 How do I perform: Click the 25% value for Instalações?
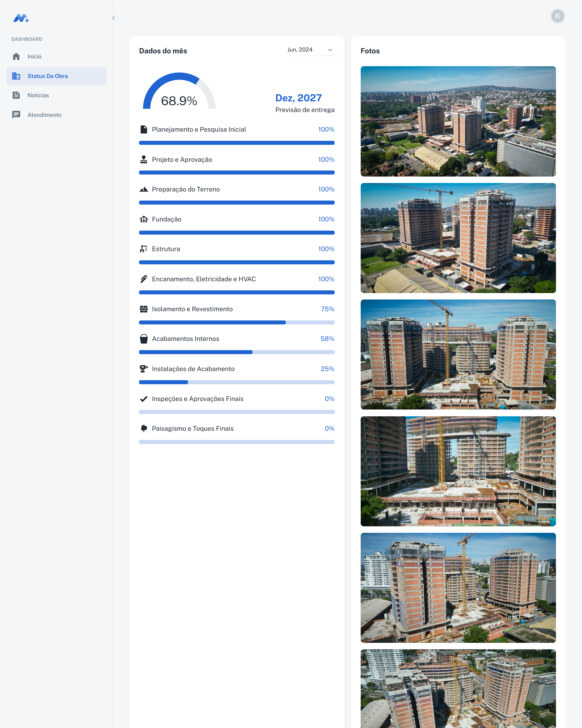click(x=327, y=369)
